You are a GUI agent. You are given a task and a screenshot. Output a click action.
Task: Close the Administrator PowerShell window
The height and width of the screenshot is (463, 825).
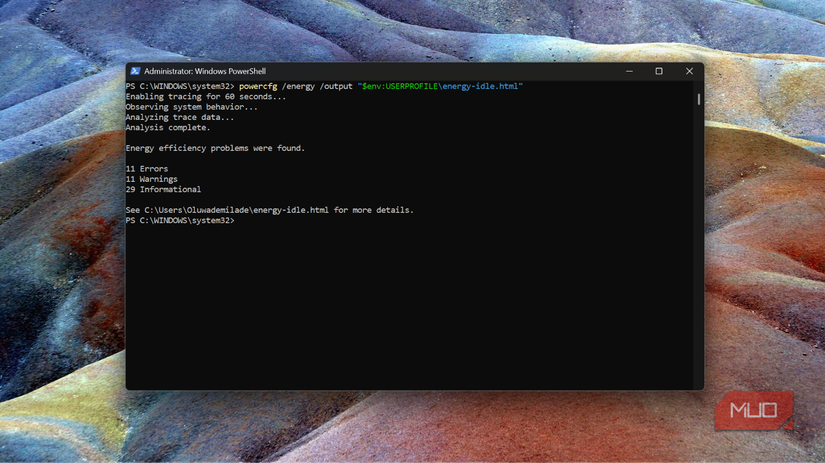pos(689,71)
